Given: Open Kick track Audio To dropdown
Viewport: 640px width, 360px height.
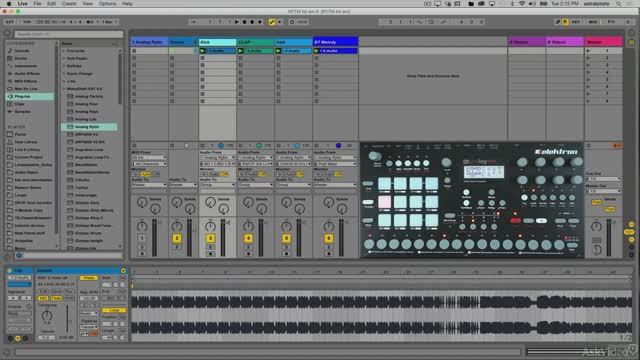Looking at the screenshot, I should click(x=217, y=185).
